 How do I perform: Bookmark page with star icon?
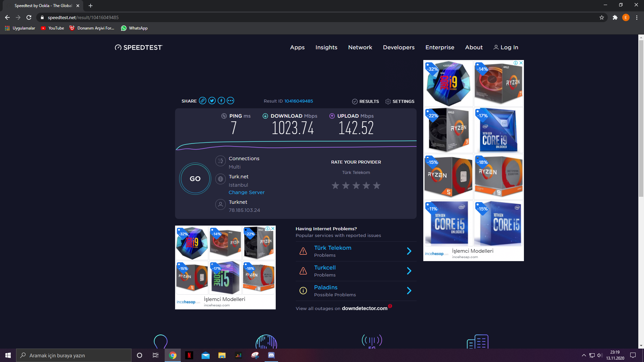click(x=602, y=17)
